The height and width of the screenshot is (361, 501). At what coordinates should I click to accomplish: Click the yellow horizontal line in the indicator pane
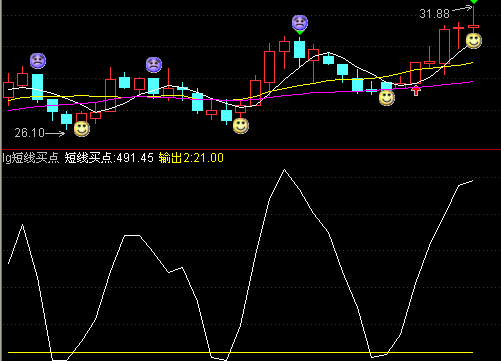240,352
